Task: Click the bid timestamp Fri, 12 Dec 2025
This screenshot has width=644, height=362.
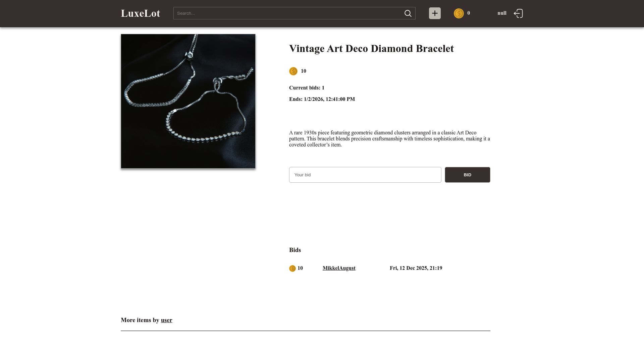Action: click(416, 268)
